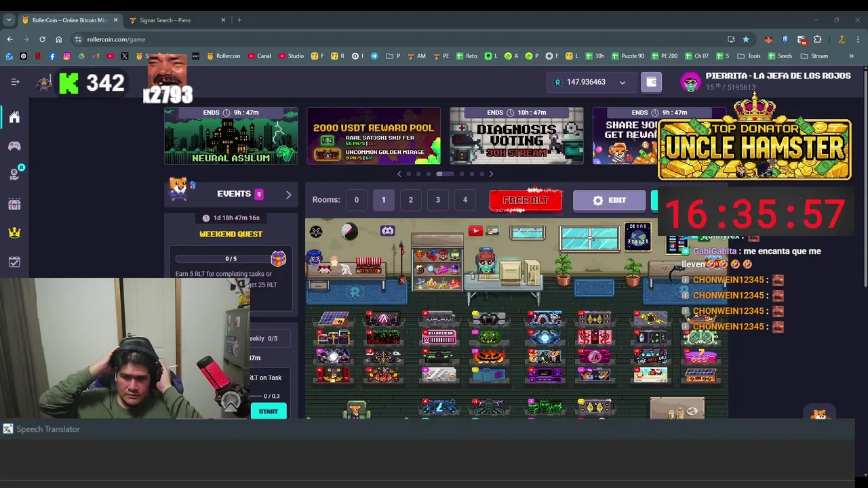Bookmark this page with star icon
This screenshot has height=488, width=868.
[746, 39]
